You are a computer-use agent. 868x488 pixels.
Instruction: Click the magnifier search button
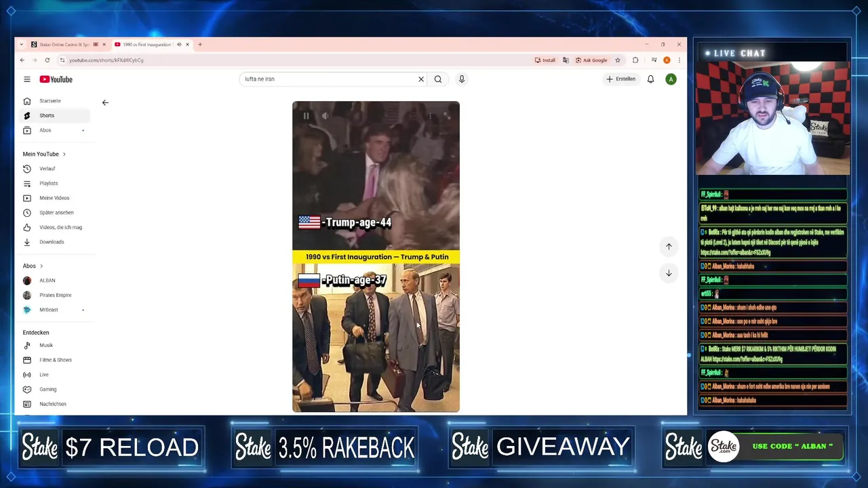pos(438,79)
